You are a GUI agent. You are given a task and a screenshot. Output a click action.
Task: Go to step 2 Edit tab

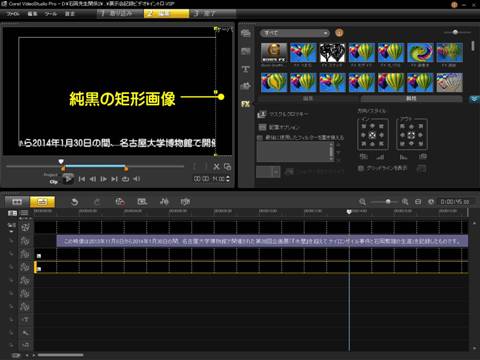pyautogui.click(x=166, y=14)
